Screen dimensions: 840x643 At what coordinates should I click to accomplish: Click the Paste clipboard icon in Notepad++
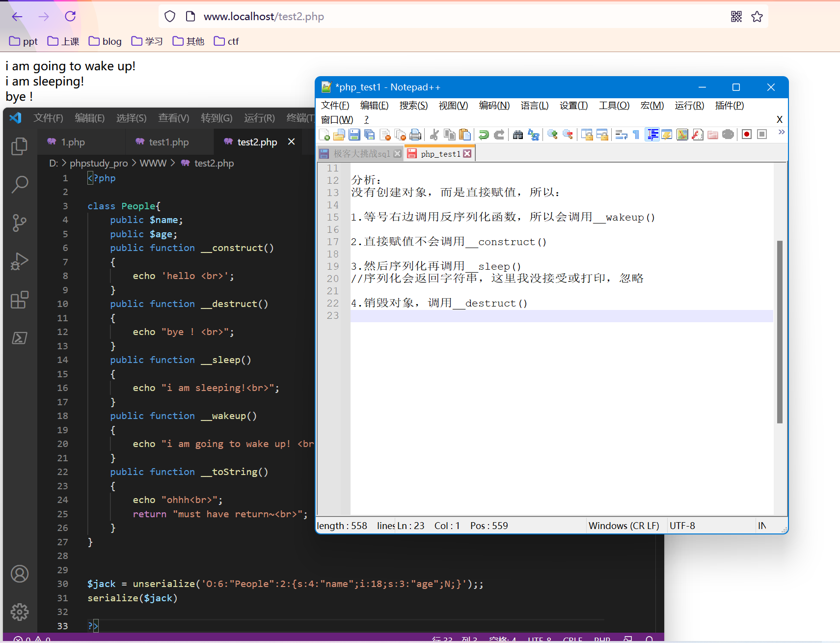(464, 135)
